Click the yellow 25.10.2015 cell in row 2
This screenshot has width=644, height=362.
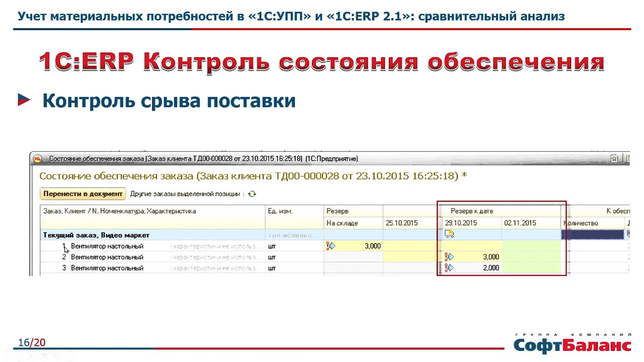(412, 257)
